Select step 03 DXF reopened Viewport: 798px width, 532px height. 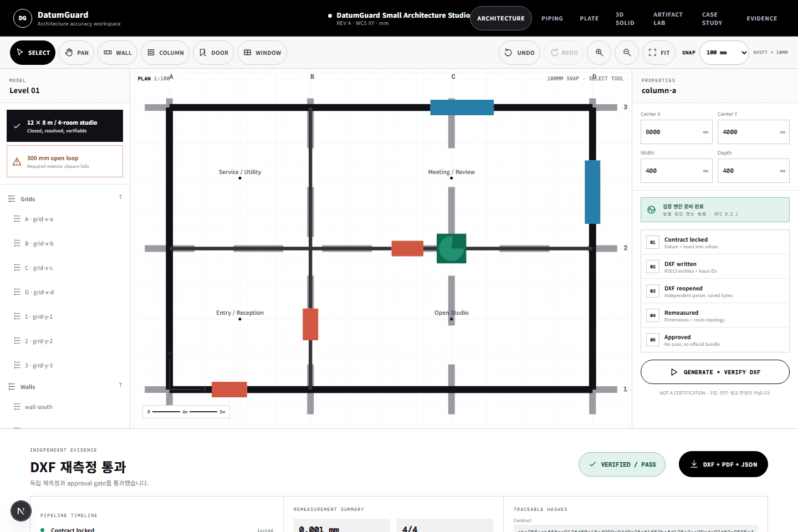pyautogui.click(x=715, y=291)
